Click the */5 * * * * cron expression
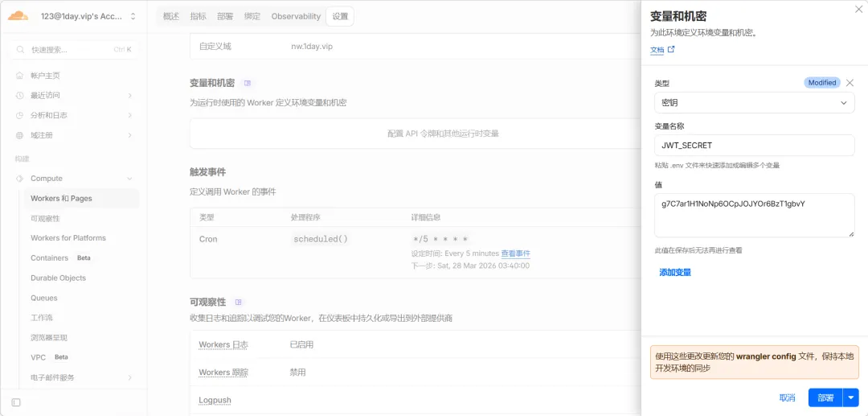Screen dimensions: 868x416 [x=440, y=239]
